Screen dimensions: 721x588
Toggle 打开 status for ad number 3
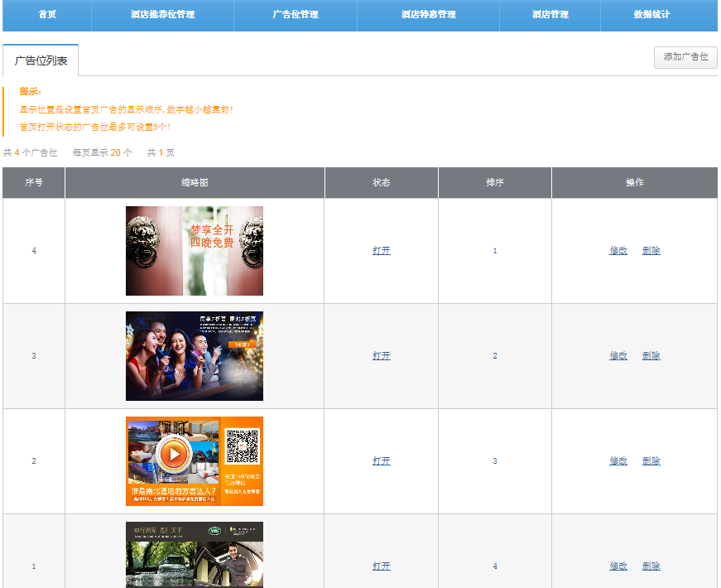coord(381,355)
